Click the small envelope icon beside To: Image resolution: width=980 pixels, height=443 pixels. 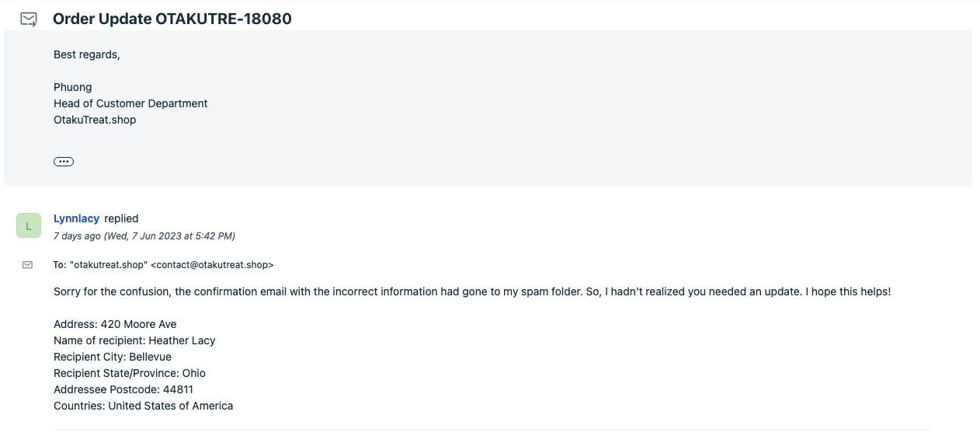28,265
